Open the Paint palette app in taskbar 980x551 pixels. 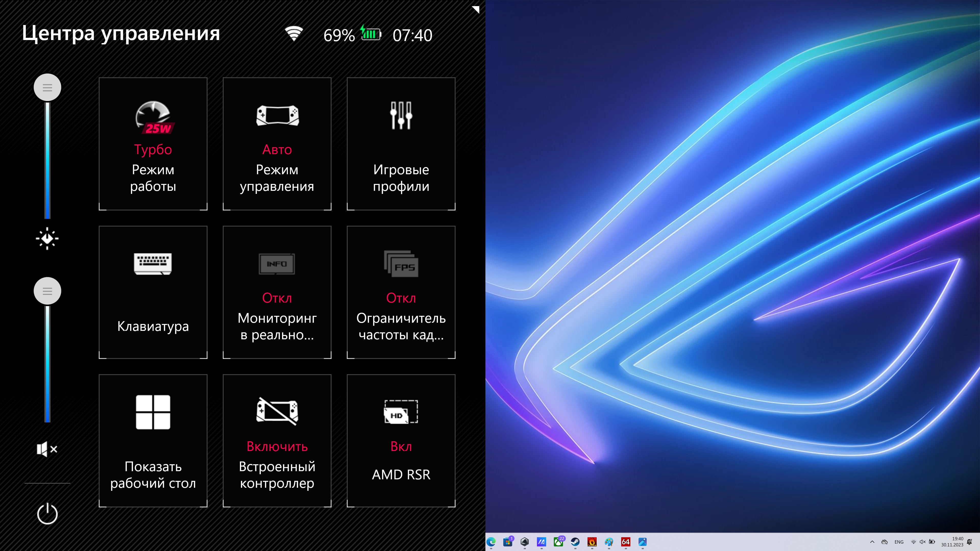(x=609, y=542)
